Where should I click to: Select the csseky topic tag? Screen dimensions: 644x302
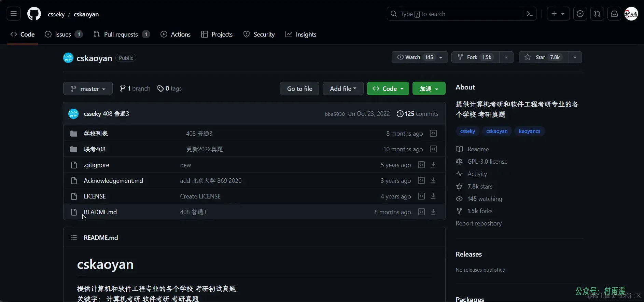[467, 131]
